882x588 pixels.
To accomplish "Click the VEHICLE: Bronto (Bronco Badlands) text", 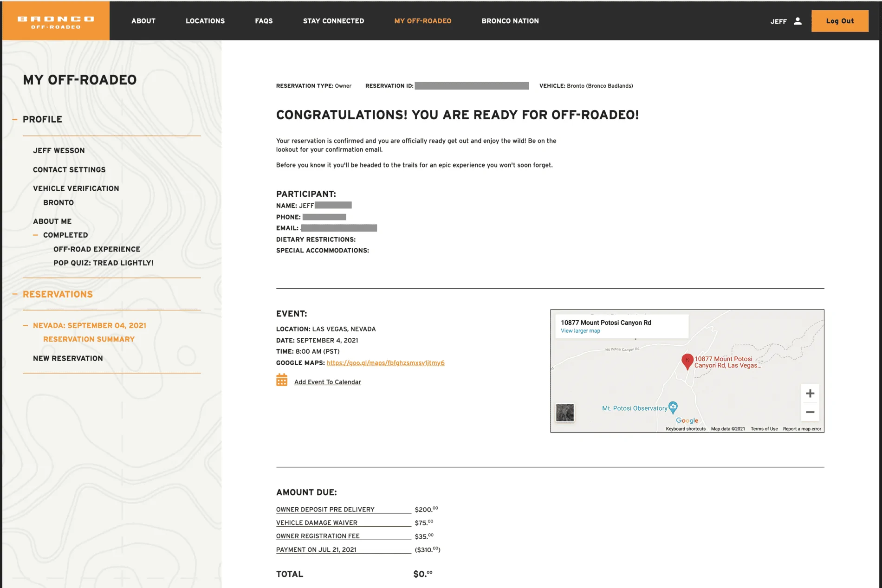I will [586, 86].
